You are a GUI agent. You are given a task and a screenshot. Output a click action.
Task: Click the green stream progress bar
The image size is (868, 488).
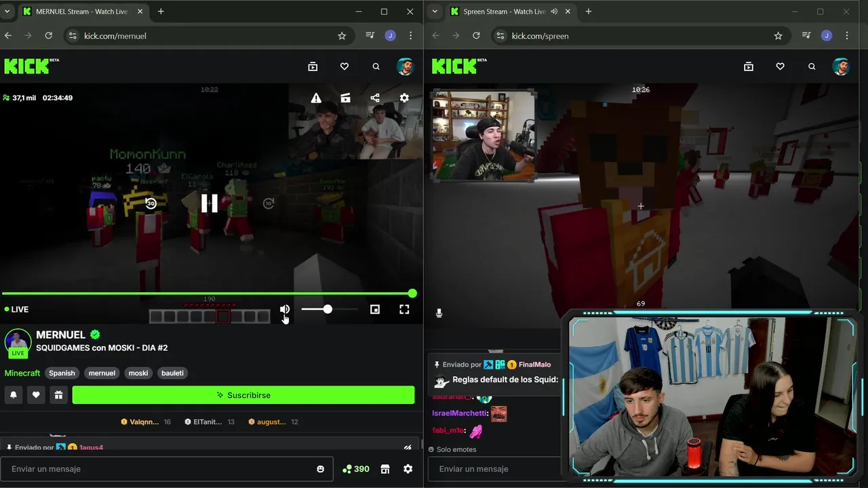pyautogui.click(x=207, y=293)
